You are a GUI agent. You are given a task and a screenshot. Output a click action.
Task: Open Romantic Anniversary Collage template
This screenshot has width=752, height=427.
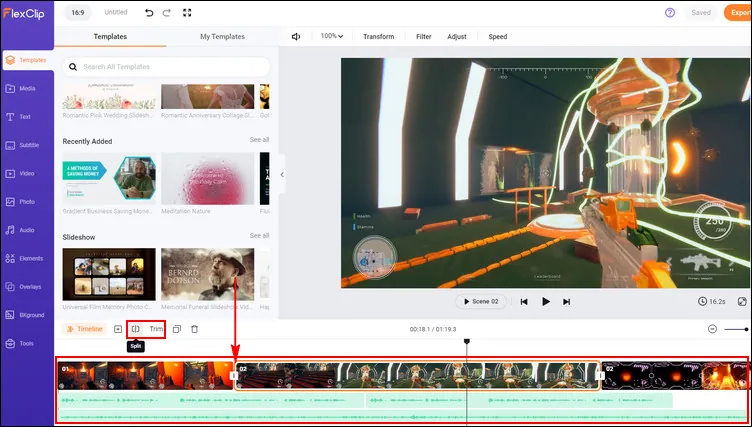point(208,96)
